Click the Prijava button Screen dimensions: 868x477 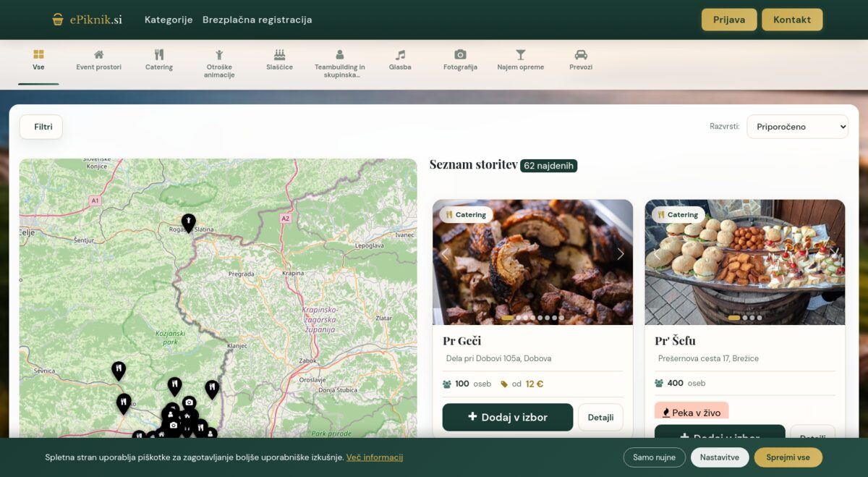(x=729, y=20)
